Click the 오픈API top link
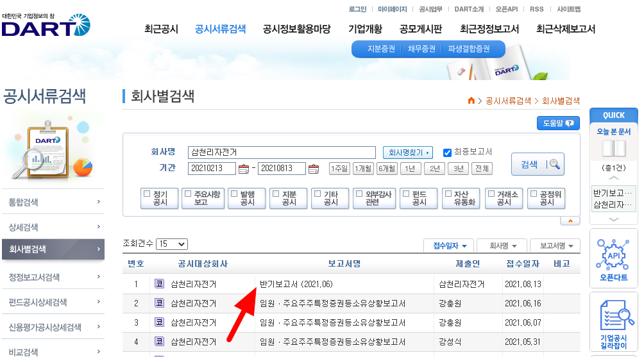Screen dimensions: 644x357 click(x=506, y=9)
